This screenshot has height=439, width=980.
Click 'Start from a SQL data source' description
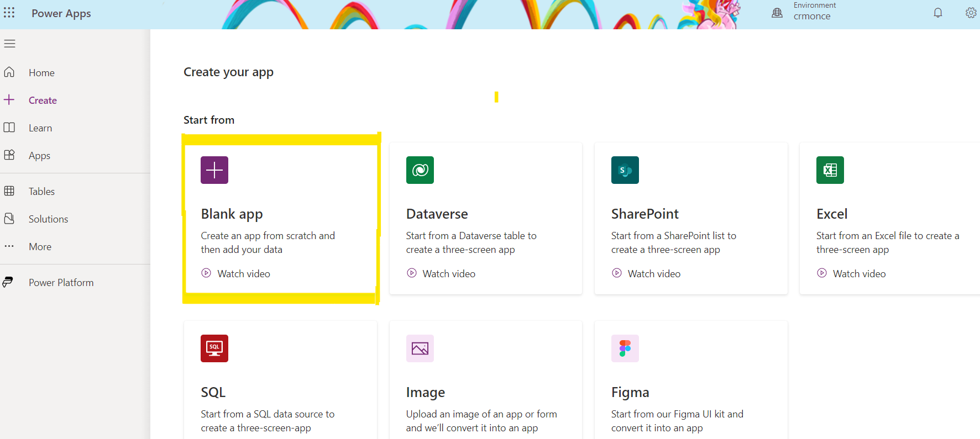[268, 421]
